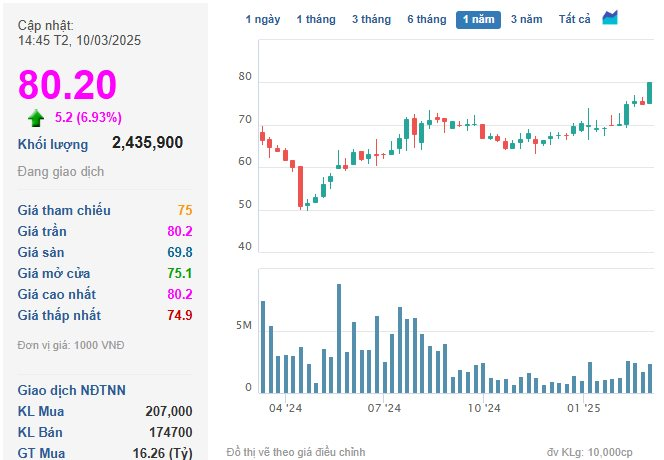Click the Giá trần value 80.2

(x=180, y=231)
